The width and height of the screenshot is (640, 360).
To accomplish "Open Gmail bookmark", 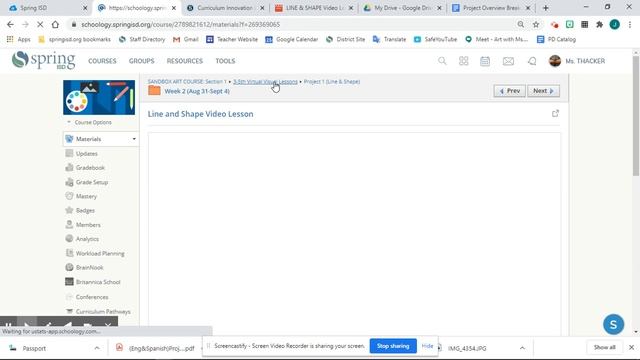I will [186, 40].
